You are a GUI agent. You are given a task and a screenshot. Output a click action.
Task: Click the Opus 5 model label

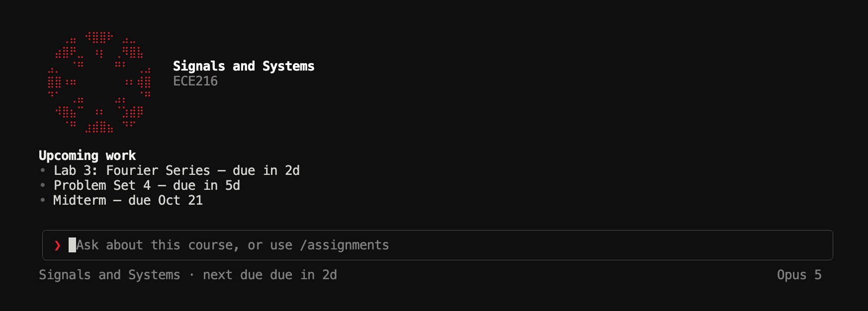[799, 275]
